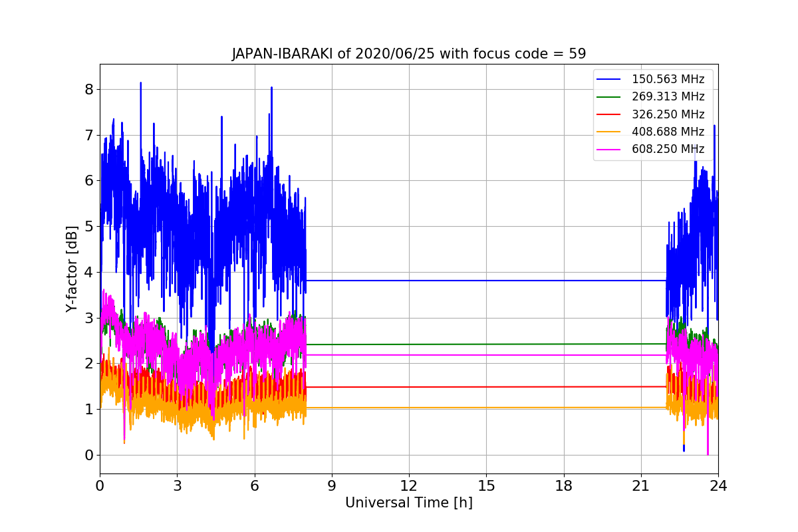This screenshot has width=798, height=532.
Task: Click x-axis tick label '18'
Action: 564,486
